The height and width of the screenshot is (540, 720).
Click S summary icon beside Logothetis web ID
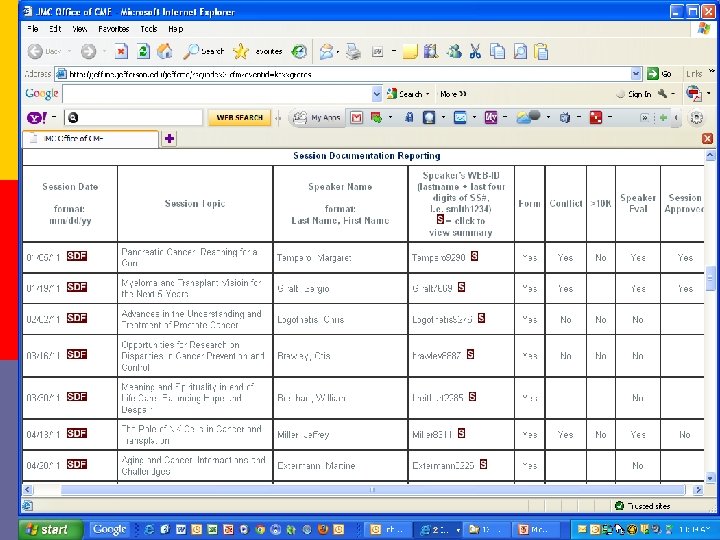(x=481, y=318)
